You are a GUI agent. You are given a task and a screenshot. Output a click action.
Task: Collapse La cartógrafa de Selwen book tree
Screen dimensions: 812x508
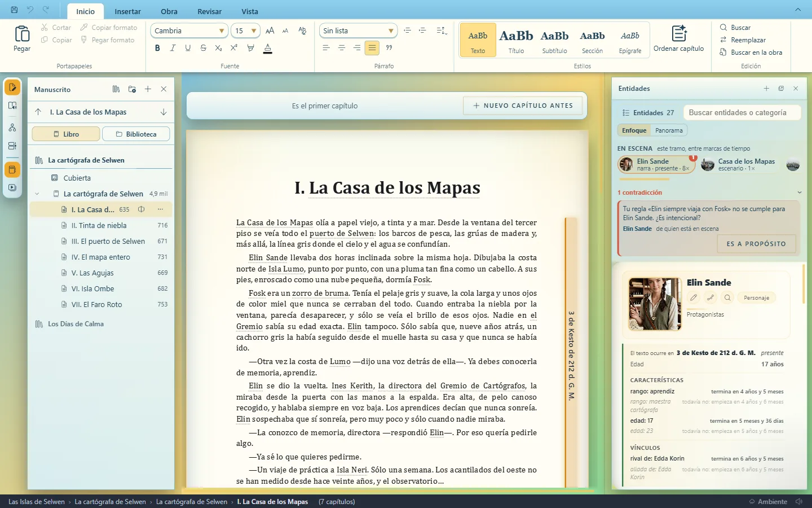37,194
